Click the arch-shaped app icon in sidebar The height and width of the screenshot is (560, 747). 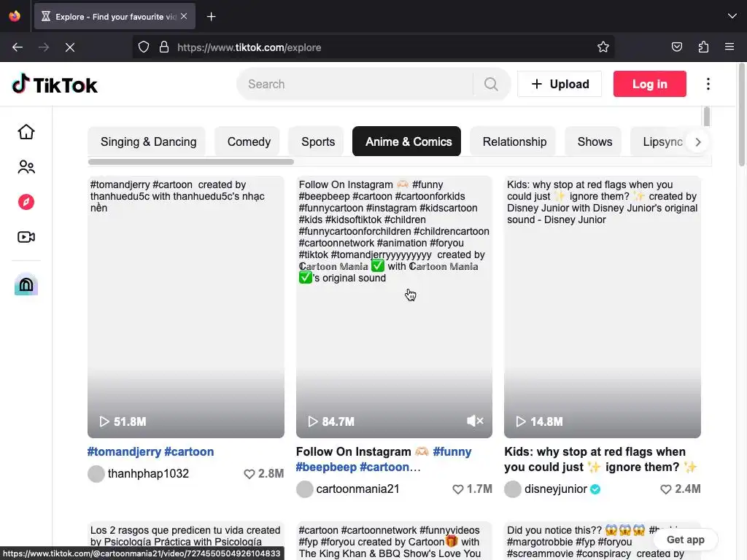pyautogui.click(x=26, y=285)
